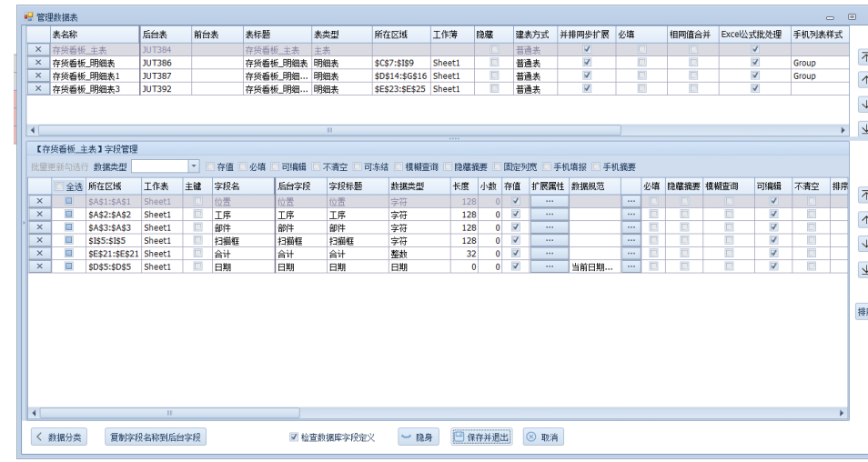Open 数据类型 cell for 合计 field

419,254
